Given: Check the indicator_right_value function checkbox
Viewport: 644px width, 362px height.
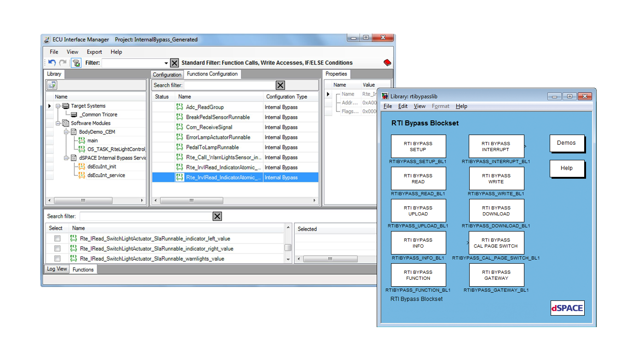Looking at the screenshot, I should [57, 249].
